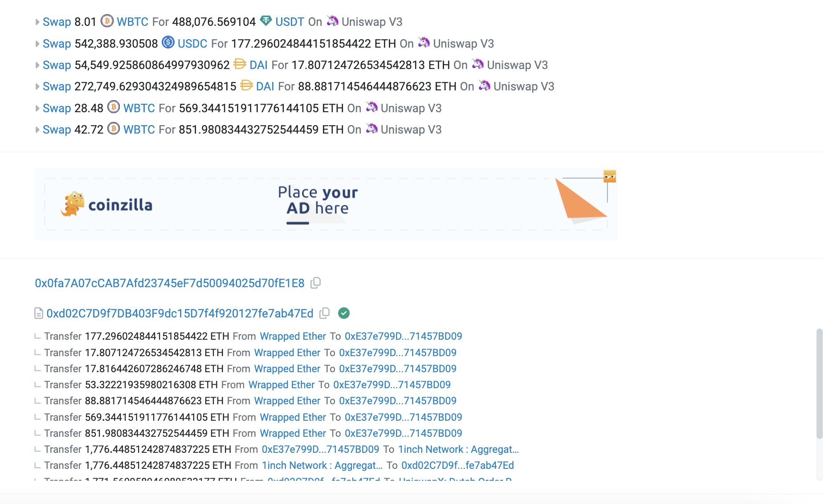Click DAI icon in 54,549.92 swap row
The width and height of the screenshot is (833, 504).
tap(240, 64)
